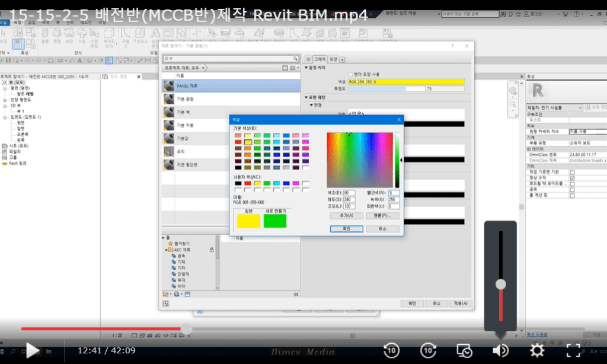
Task: Click the video progress bar thumb
Action: 187,329
